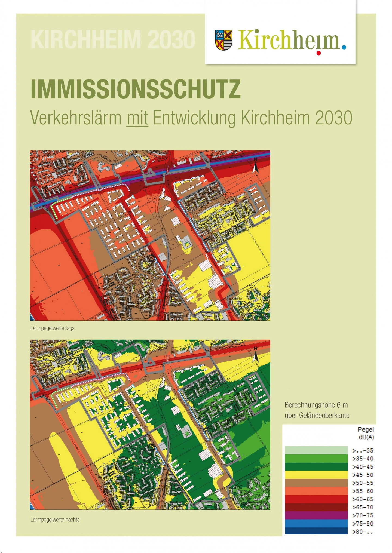Select the orange >55-60 legend color swatch
The width and height of the screenshot is (392, 553).
click(x=316, y=491)
